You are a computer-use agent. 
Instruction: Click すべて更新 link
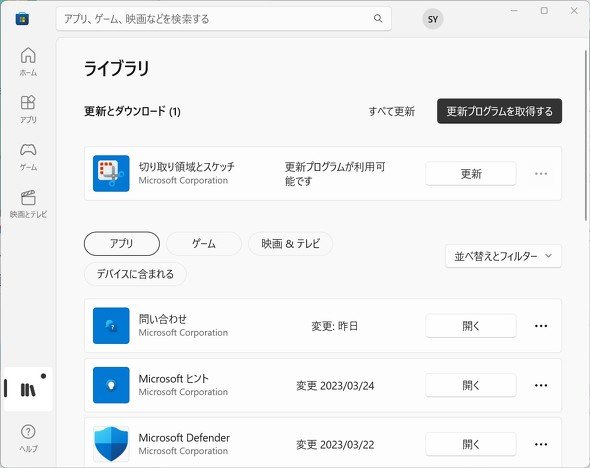391,111
